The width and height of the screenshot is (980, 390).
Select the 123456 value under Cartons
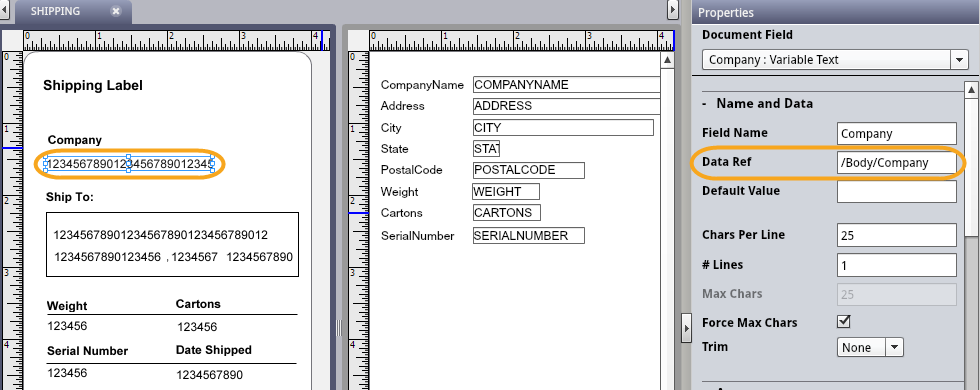pos(197,327)
